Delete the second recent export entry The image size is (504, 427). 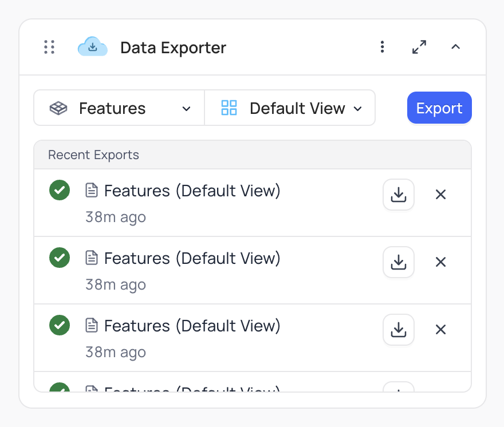tap(440, 262)
